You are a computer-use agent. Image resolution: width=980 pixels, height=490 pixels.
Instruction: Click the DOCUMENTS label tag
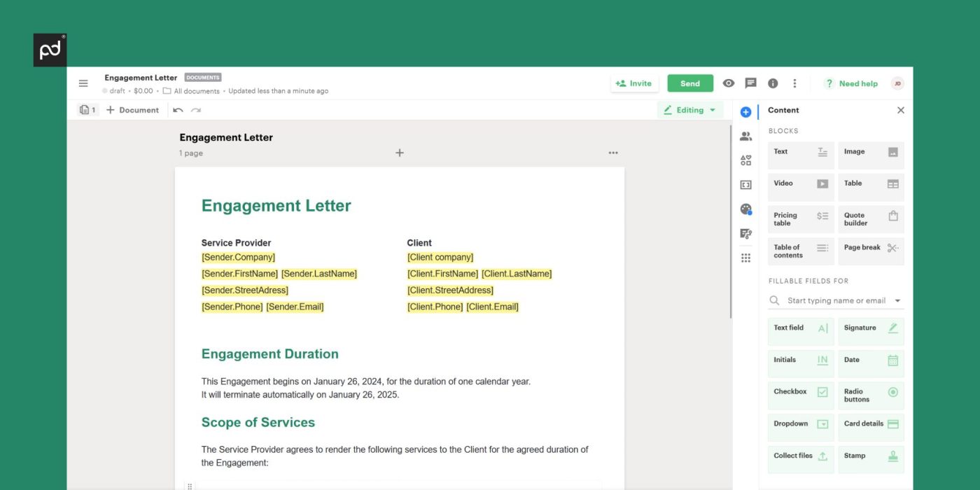(202, 77)
